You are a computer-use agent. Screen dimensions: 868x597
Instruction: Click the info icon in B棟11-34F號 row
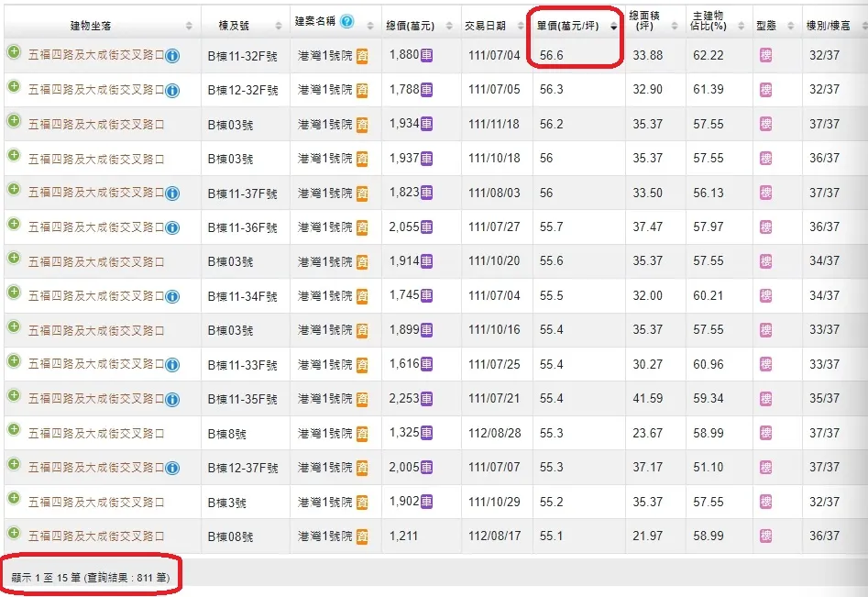click(172, 296)
